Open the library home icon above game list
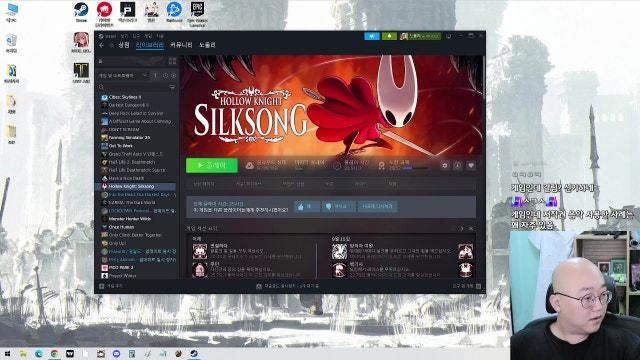 pos(100,61)
